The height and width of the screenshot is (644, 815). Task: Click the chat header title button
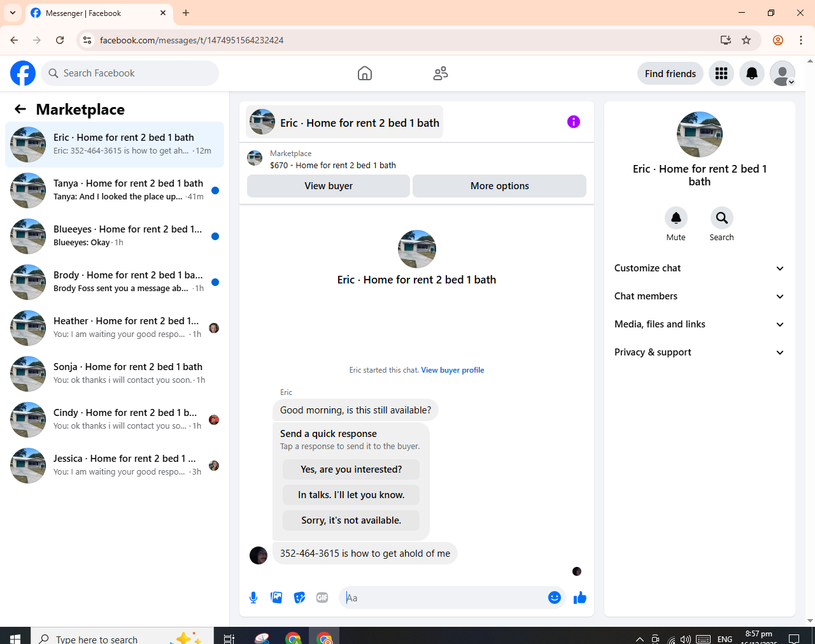(344, 122)
